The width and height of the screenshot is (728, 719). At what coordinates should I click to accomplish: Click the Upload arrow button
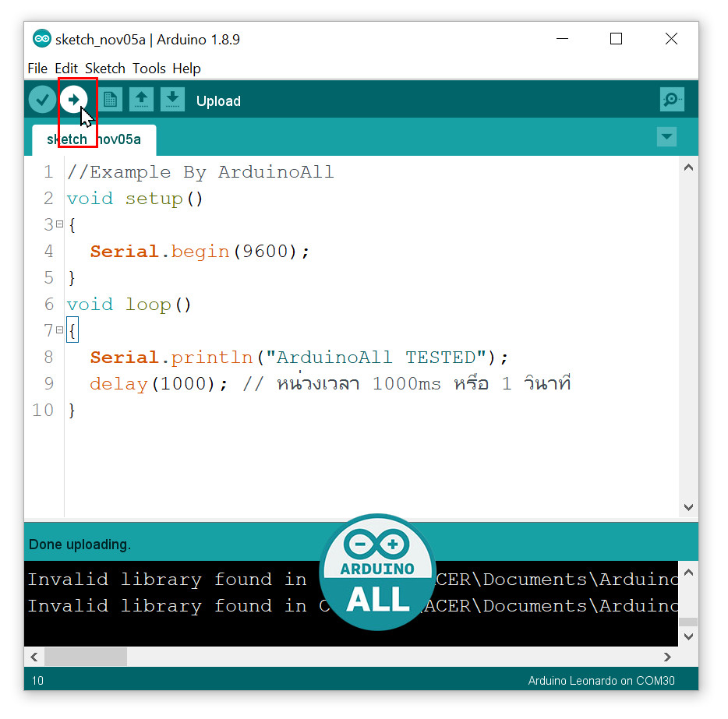click(74, 99)
